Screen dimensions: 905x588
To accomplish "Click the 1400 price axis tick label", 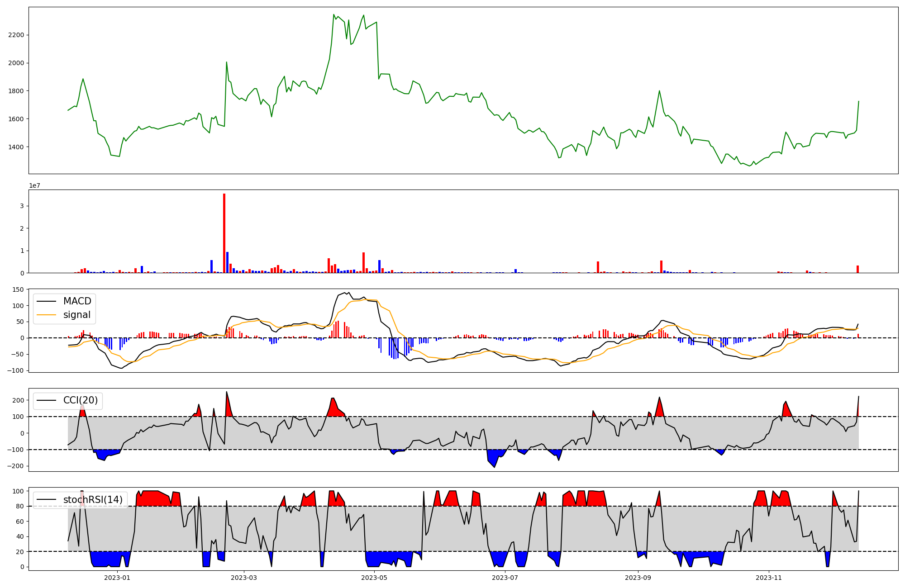I will [x=16, y=147].
